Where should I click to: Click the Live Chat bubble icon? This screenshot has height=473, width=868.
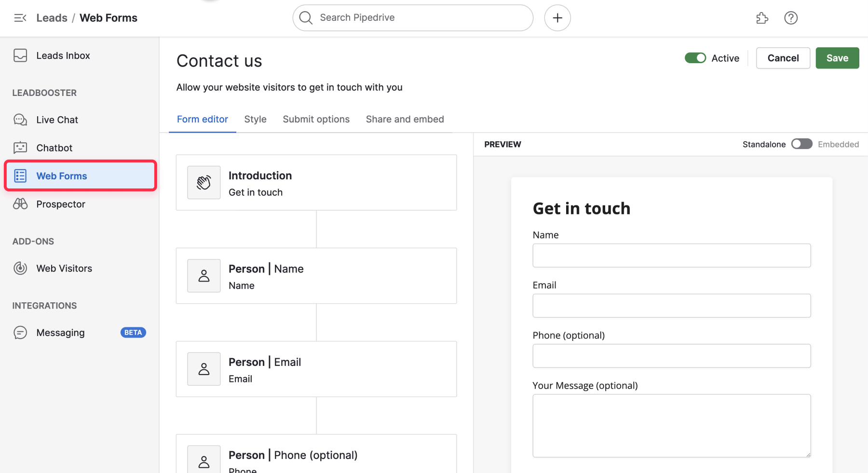pos(20,120)
